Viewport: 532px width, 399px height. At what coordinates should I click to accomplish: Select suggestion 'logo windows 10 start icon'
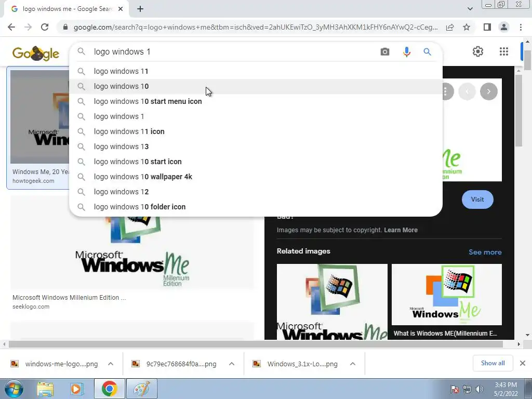coord(256,162)
